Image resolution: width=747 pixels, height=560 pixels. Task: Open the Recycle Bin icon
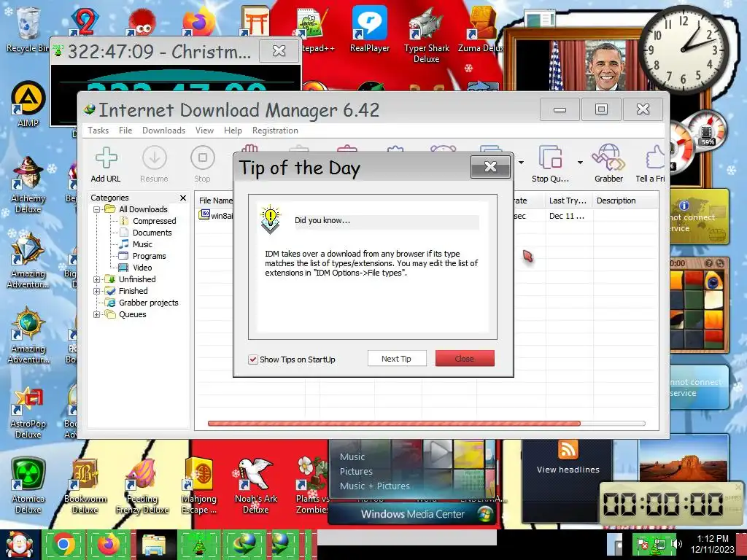point(27,29)
